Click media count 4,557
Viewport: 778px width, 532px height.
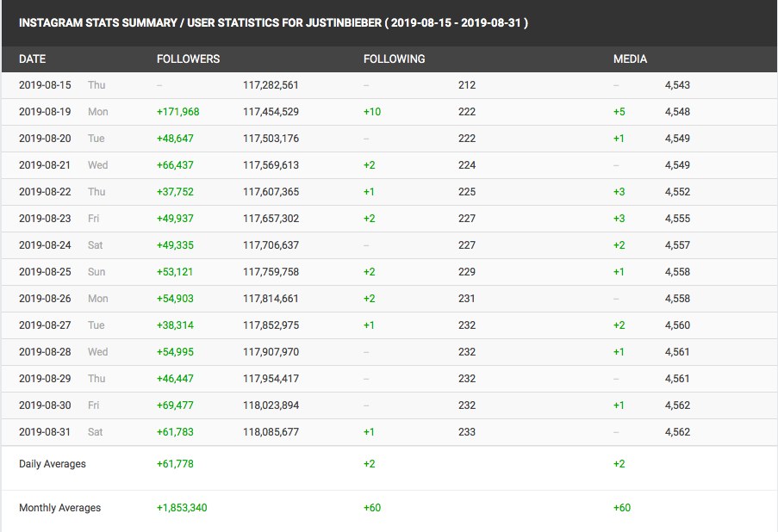[677, 245]
